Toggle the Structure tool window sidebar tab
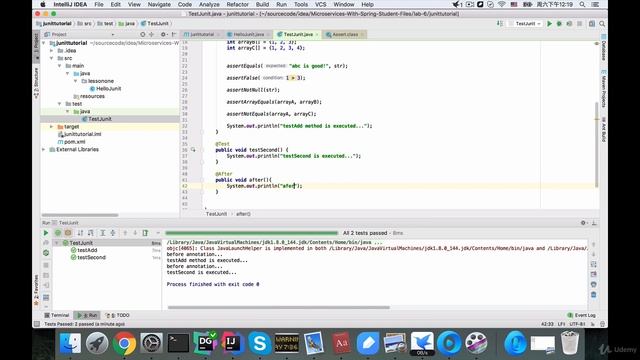 click(36, 83)
